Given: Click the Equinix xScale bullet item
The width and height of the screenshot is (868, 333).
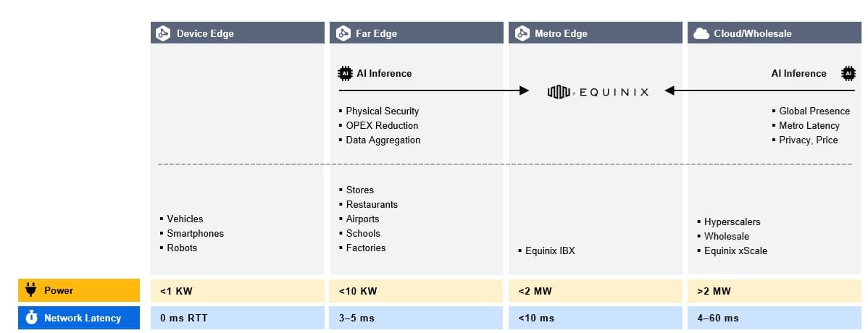Looking at the screenshot, I should pos(735,251).
